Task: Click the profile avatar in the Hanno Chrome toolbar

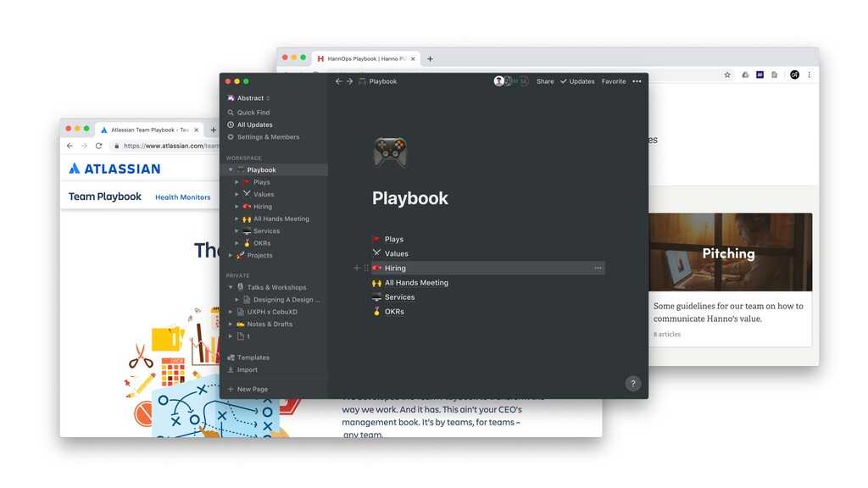Action: (794, 75)
